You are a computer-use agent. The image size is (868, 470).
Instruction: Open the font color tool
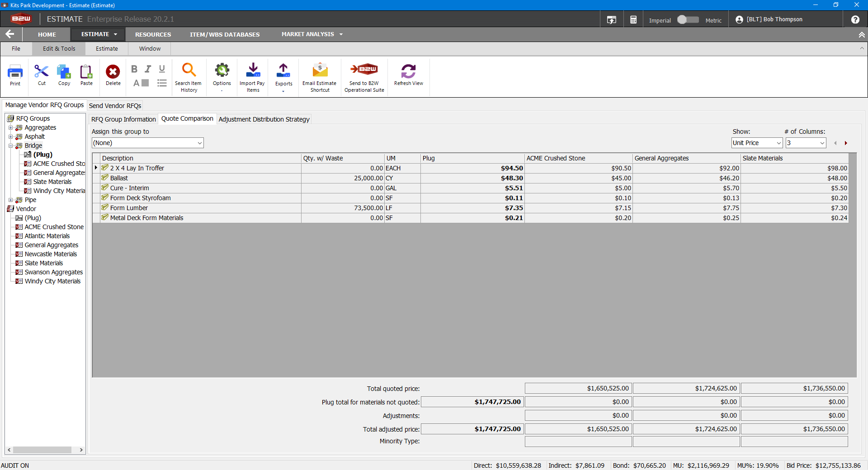(141, 83)
